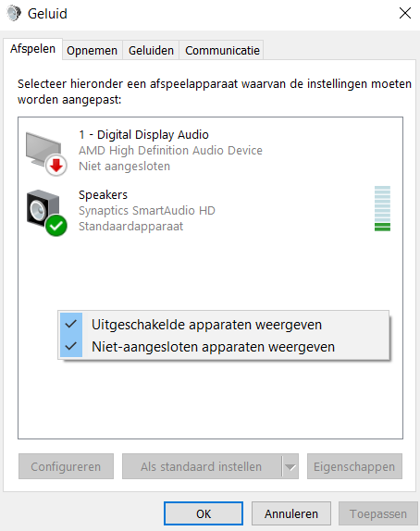
Task: Switch to the Geluiden tab
Action: [151, 51]
